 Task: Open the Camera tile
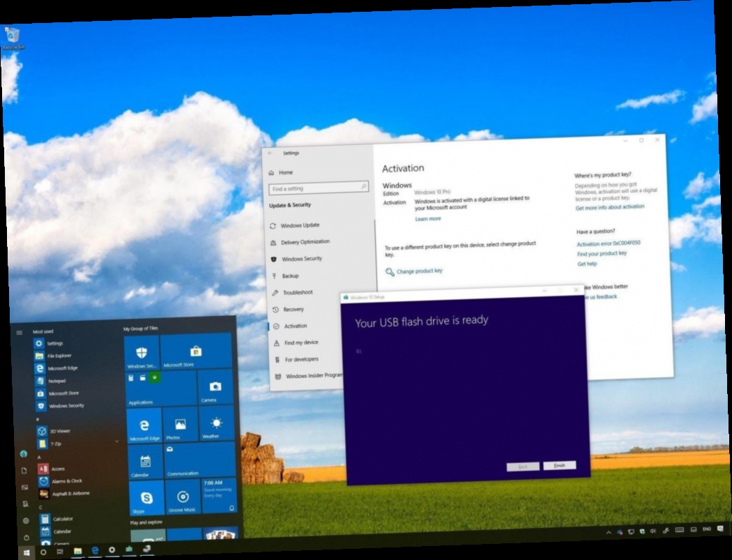215,387
